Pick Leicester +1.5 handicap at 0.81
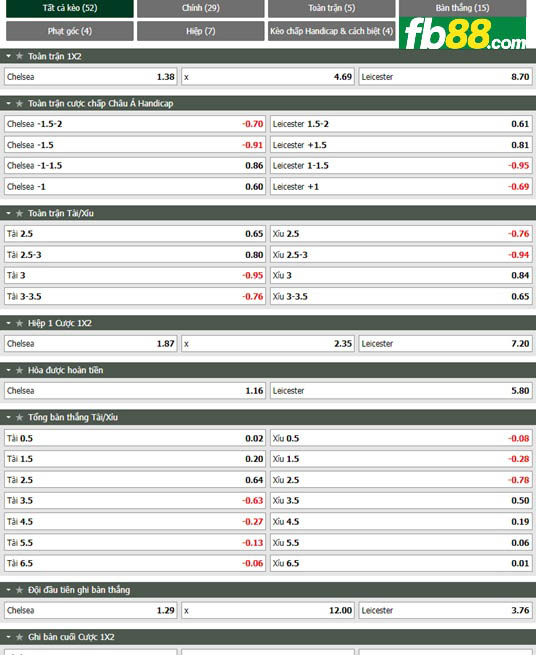Screen dimensions: 536x655 click(401, 145)
